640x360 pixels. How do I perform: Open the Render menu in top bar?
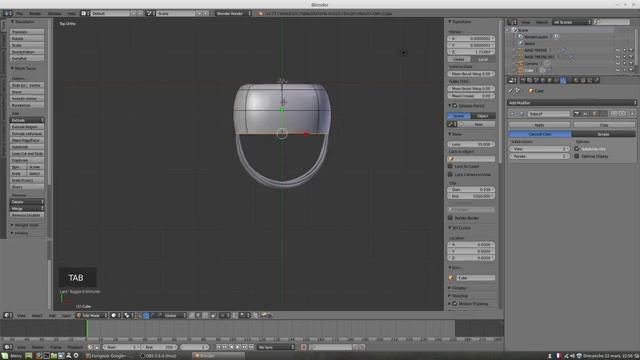35,13
